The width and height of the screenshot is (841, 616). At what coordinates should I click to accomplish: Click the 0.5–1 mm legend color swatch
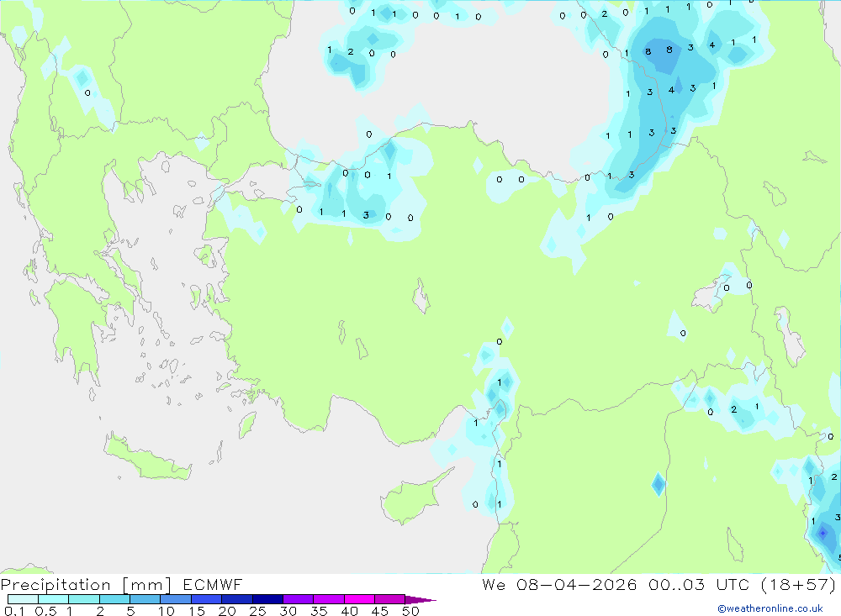click(54, 599)
